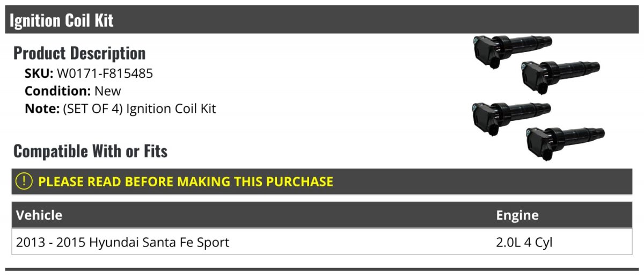644x276 pixels.
Task: Click the Engine column header
Action: [517, 215]
